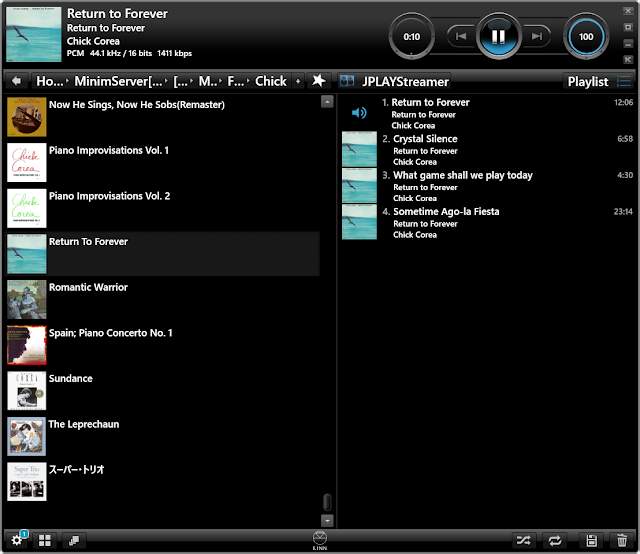Click the Crystal Silence track thumbnail
The image size is (640, 554).
click(x=359, y=149)
